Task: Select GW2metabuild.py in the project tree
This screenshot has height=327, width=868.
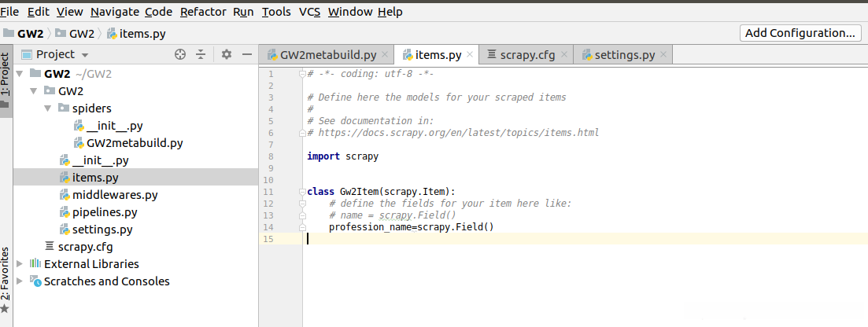Action: pos(135,143)
